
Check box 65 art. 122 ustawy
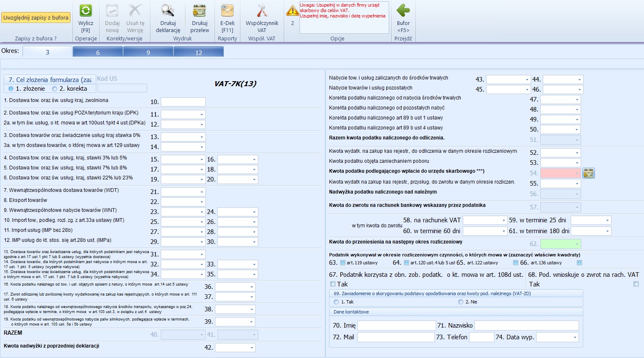[x=515, y=263]
